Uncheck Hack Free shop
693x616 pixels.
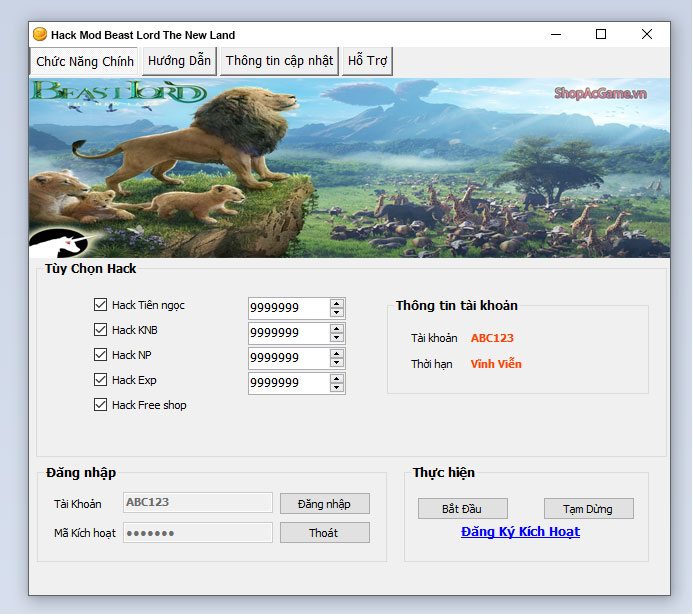(x=100, y=405)
